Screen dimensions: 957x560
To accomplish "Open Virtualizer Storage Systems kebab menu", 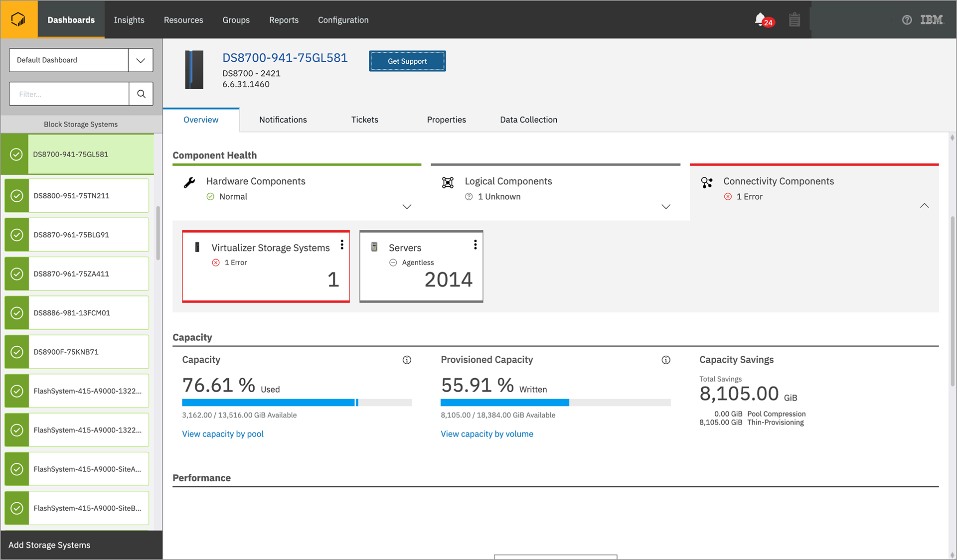I will pos(342,245).
